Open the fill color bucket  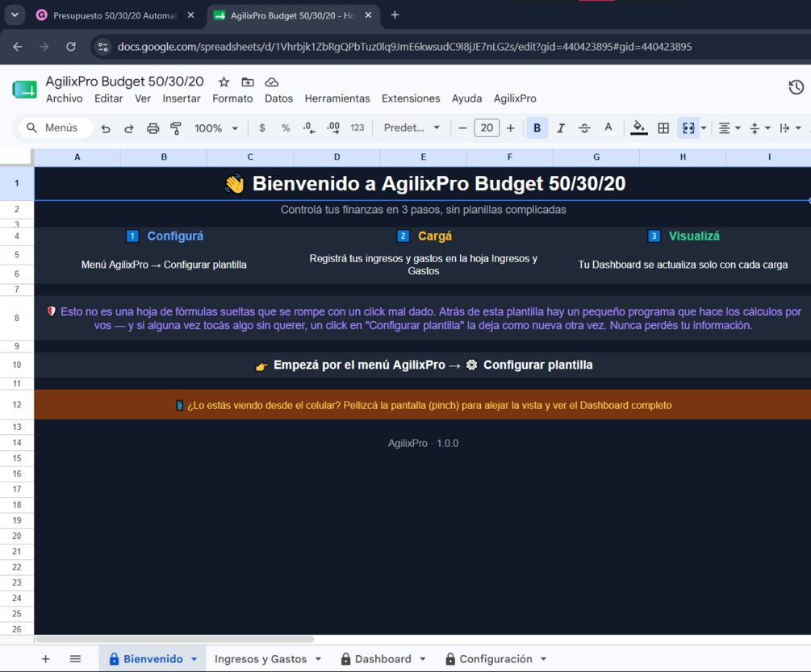(639, 127)
